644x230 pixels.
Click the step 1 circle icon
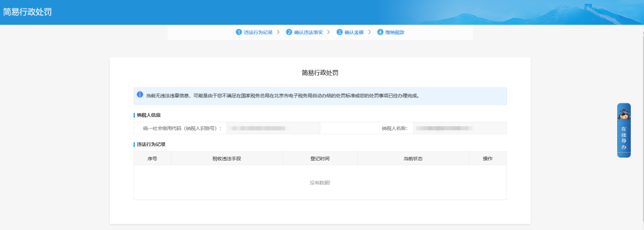click(239, 32)
